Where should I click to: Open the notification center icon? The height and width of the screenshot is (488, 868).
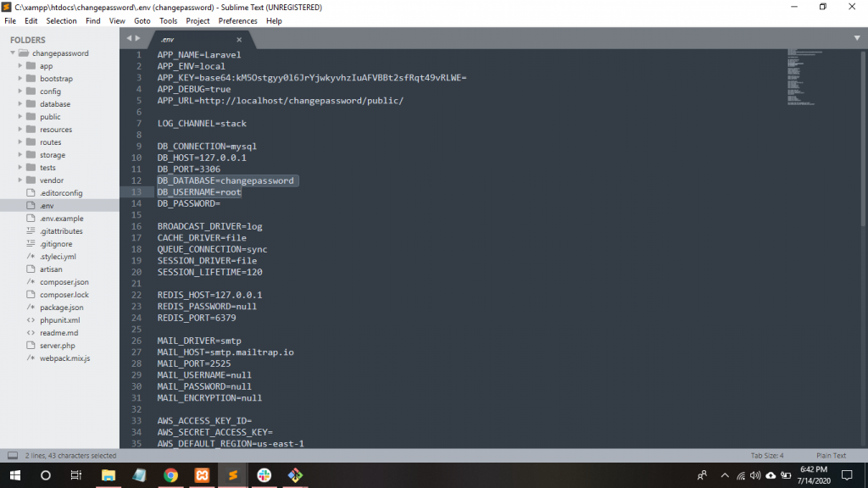pyautogui.click(x=846, y=475)
